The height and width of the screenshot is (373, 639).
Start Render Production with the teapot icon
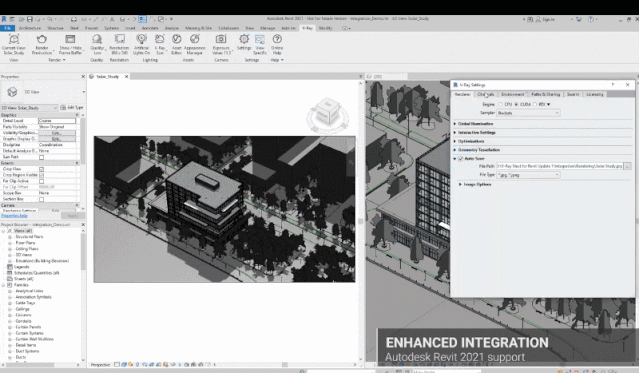pos(42,40)
